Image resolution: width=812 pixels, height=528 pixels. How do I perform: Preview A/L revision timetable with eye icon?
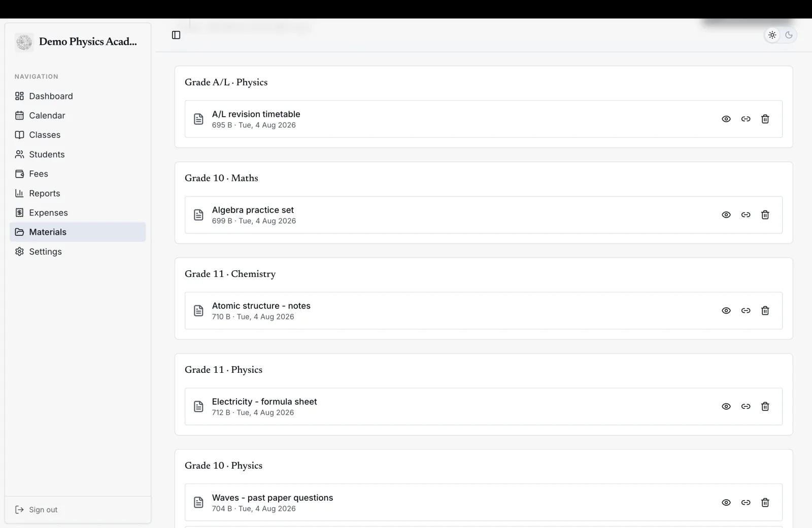click(x=726, y=119)
